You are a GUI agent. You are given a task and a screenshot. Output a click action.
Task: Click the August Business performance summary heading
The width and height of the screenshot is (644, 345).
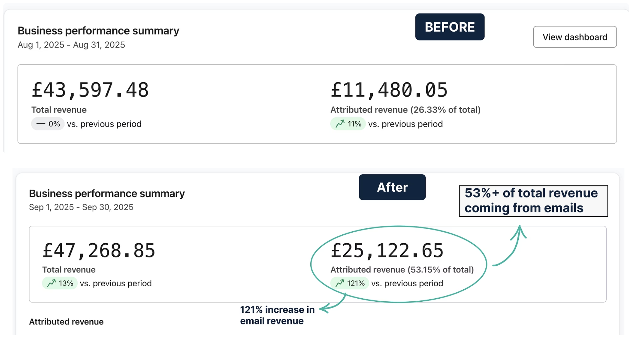click(98, 31)
